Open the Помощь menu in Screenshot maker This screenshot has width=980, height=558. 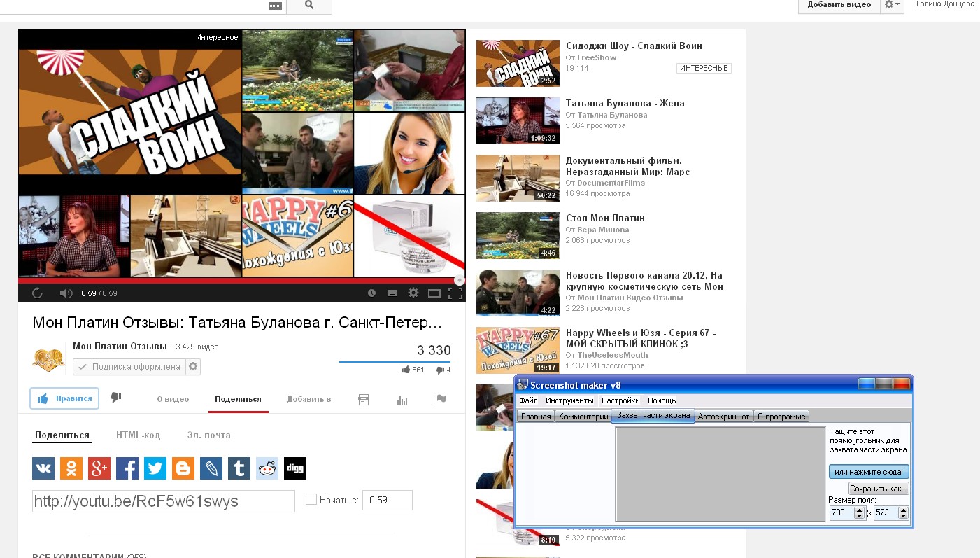tap(662, 400)
